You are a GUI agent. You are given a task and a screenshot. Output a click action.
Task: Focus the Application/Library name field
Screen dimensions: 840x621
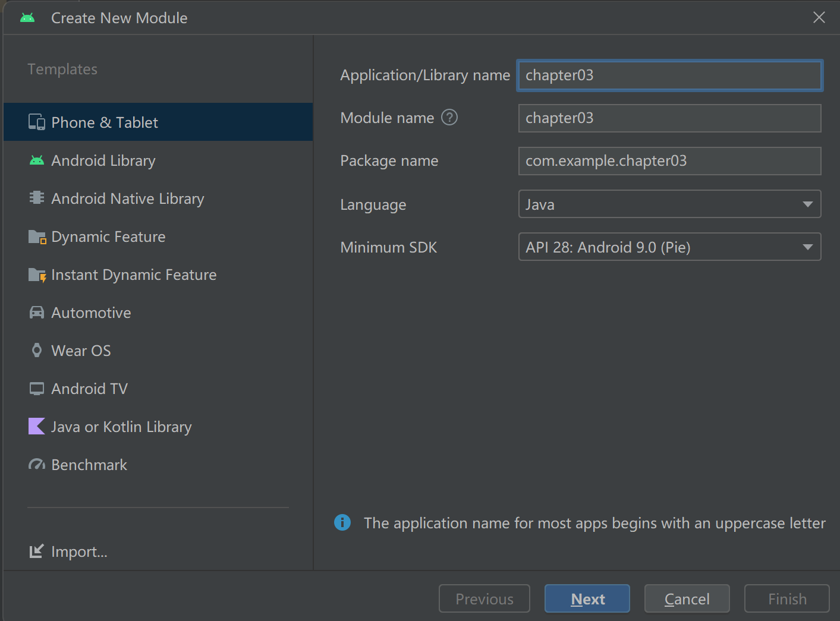coord(669,75)
